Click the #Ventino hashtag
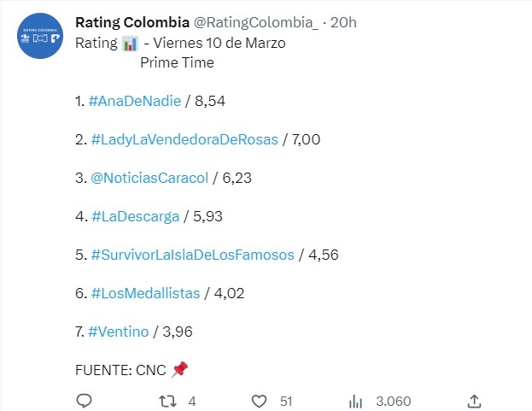 coord(119,332)
